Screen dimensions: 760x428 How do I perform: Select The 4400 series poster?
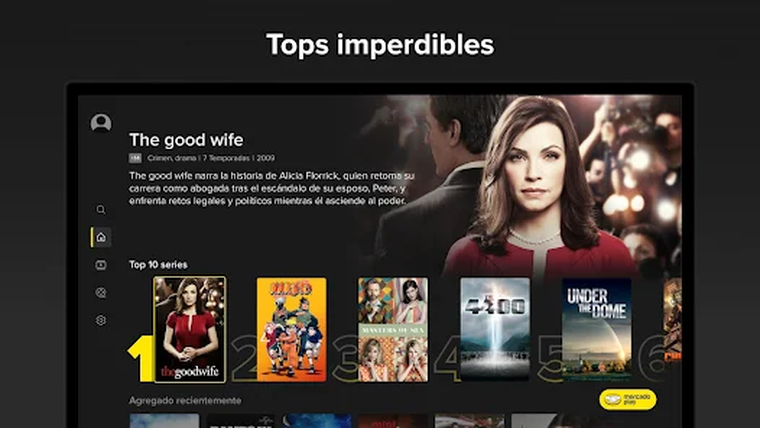pyautogui.click(x=495, y=330)
